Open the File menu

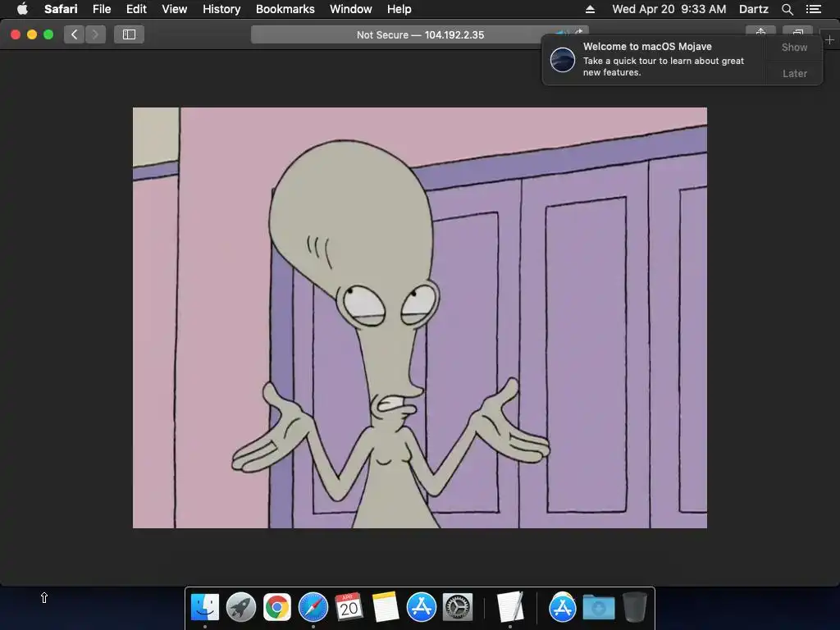click(x=101, y=9)
